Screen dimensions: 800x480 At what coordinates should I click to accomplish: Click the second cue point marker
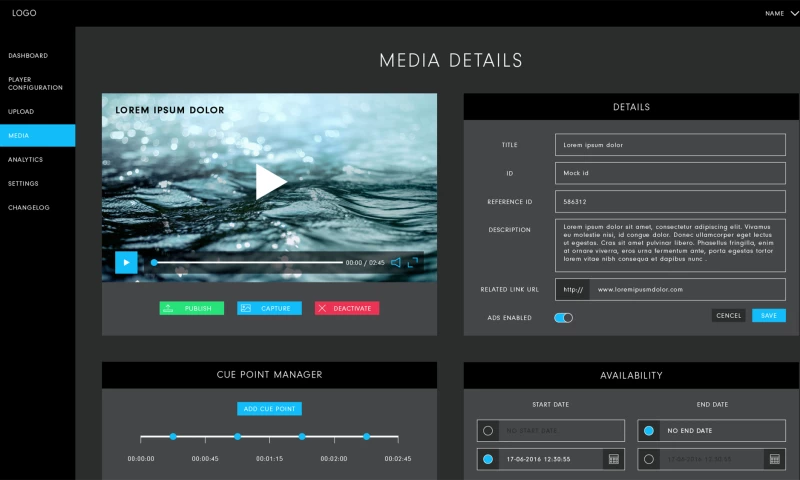click(x=237, y=437)
